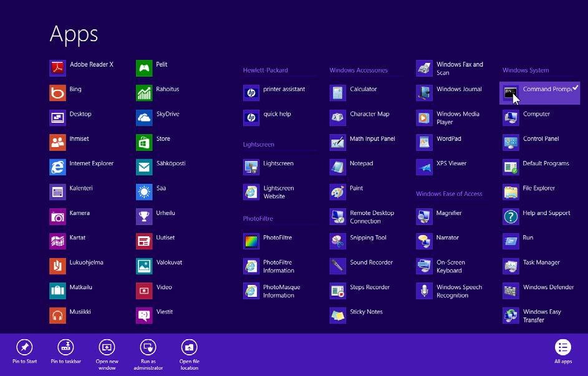Open the Paint palette icon
This screenshot has width=588, height=376.
click(x=338, y=192)
